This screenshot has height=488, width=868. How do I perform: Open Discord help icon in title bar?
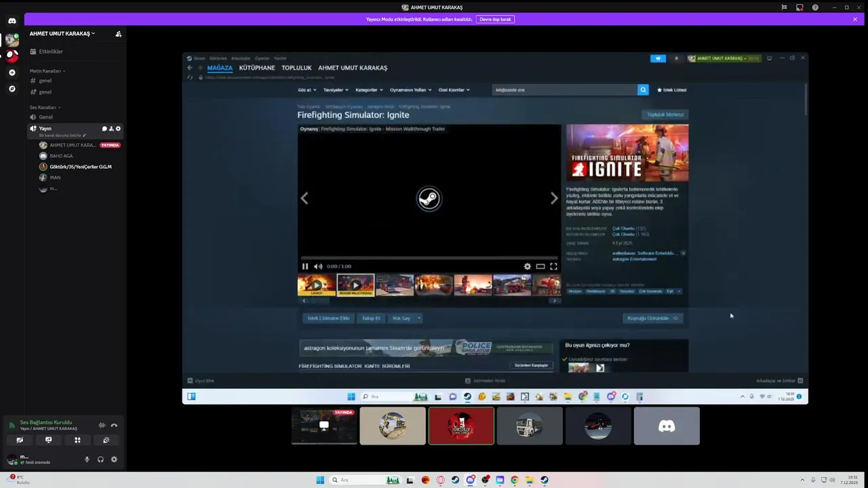tap(815, 7)
